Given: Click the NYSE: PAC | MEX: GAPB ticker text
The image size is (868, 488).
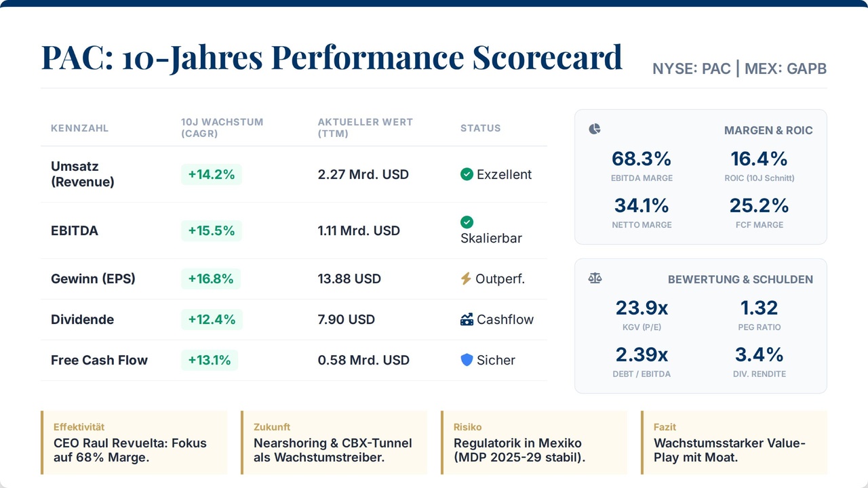Looking at the screenshot, I should pos(739,68).
